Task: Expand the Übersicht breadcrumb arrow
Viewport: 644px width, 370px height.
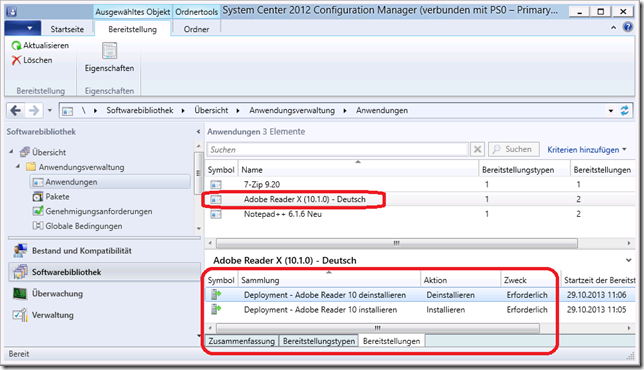Action: (x=237, y=110)
